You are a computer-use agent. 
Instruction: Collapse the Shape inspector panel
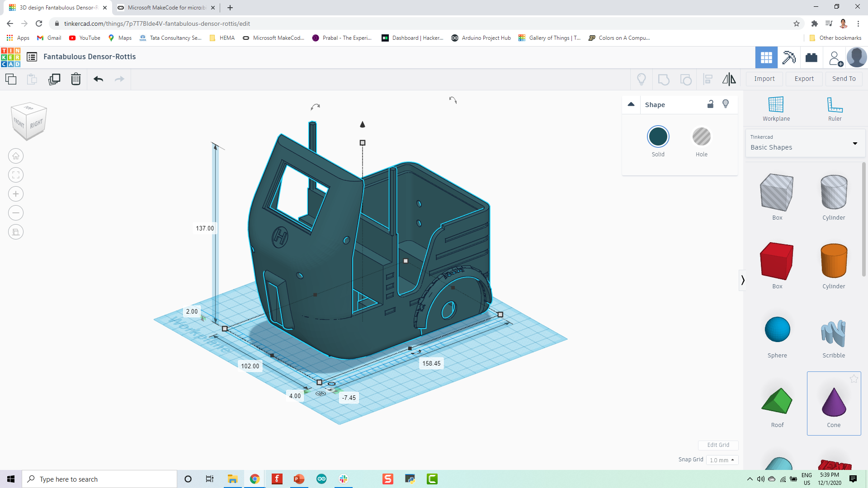631,104
